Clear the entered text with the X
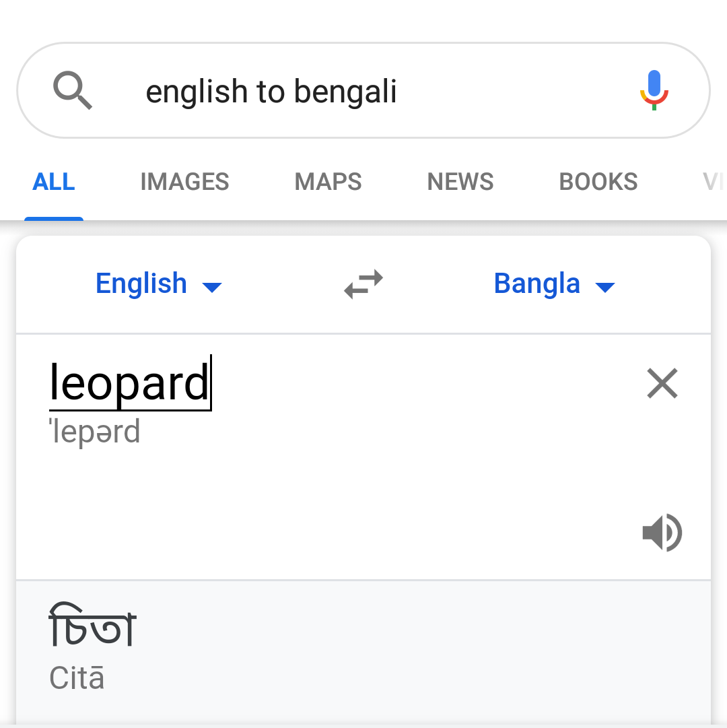 (x=662, y=384)
